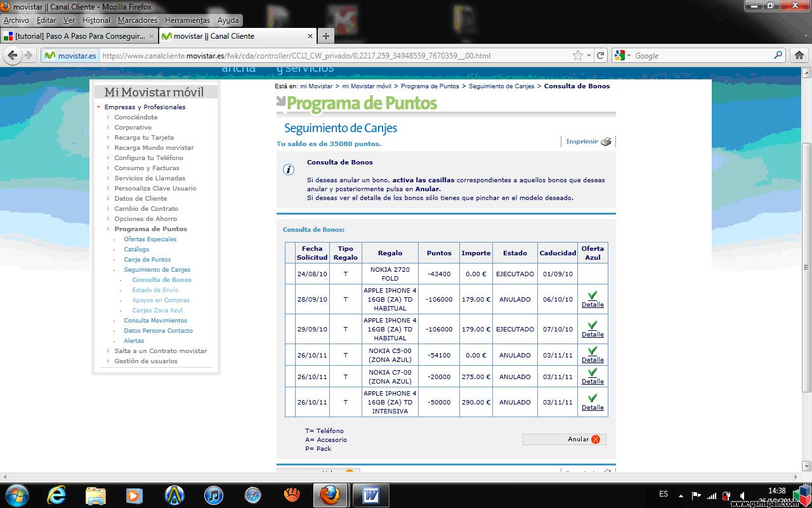Click the Imprimir link
Image resolution: width=812 pixels, height=508 pixels.
pyautogui.click(x=582, y=142)
